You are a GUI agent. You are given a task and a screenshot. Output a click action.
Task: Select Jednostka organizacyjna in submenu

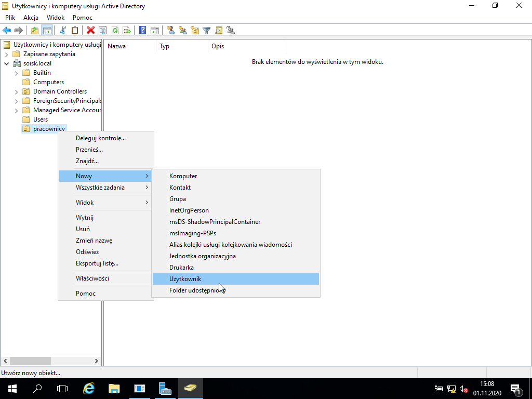click(x=236, y=256)
